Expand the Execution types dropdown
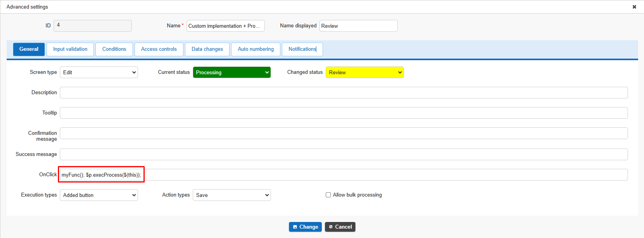This screenshot has width=644, height=238. (99, 195)
